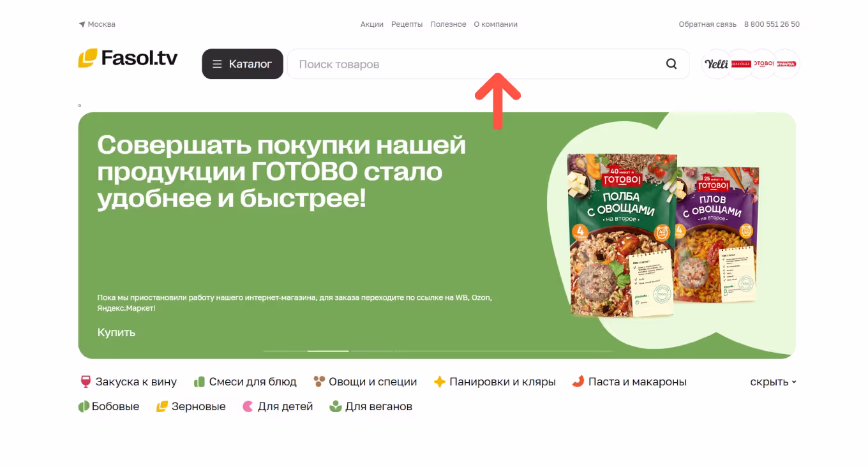Open Панировки и кляры star category
868x467 pixels.
pyautogui.click(x=495, y=382)
